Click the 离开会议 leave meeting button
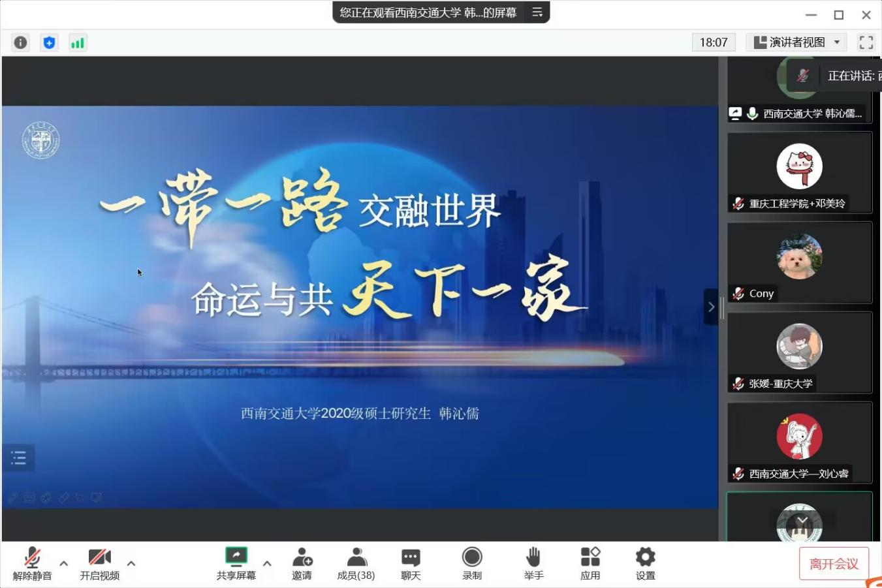Viewport: 882px width, 588px height. coord(834,564)
